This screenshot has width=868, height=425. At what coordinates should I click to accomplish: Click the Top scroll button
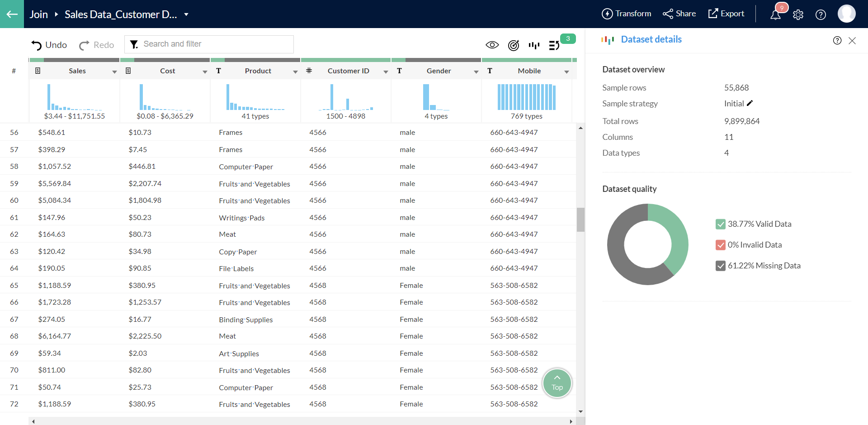tap(557, 383)
